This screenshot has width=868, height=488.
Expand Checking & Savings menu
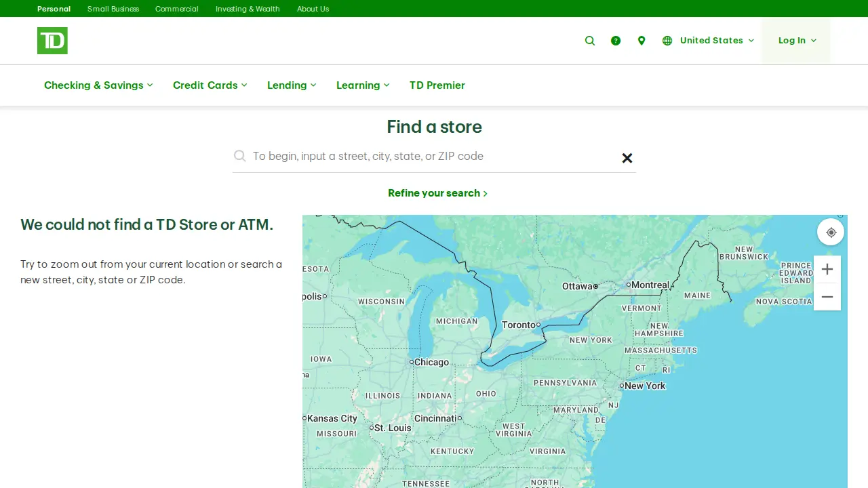98,85
